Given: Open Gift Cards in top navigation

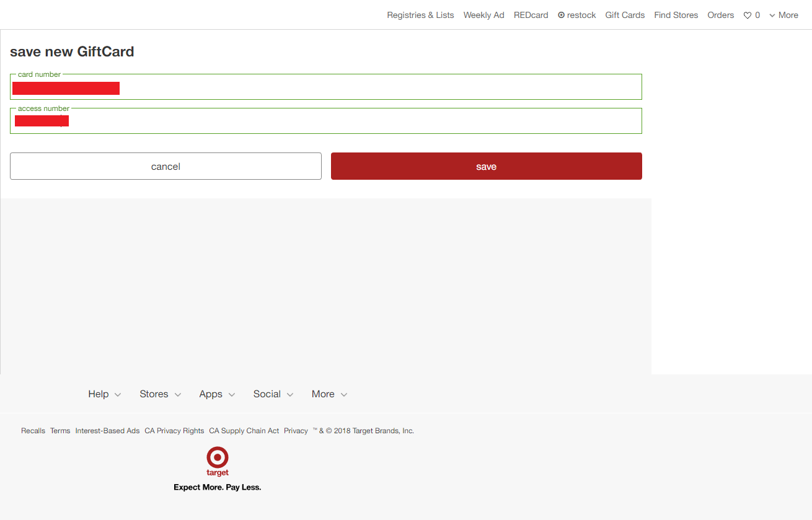Looking at the screenshot, I should click(625, 15).
